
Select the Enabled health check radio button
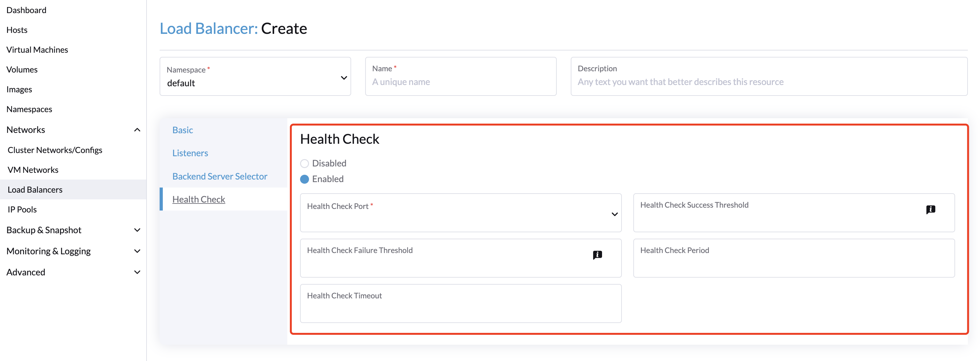coord(304,179)
